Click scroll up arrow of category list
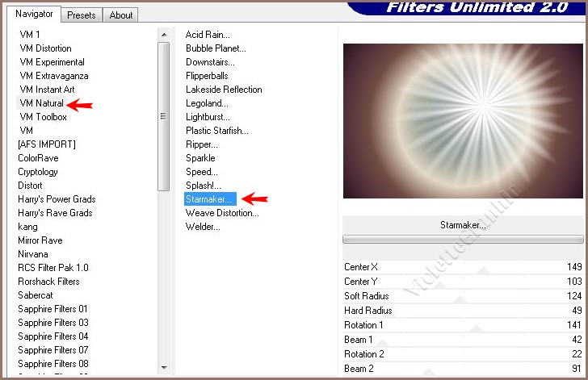The width and height of the screenshot is (588, 380). (x=164, y=35)
